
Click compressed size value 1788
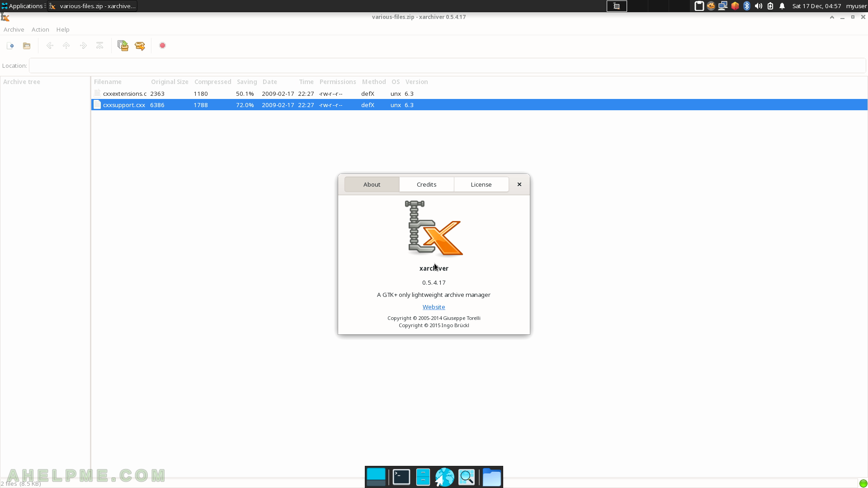[201, 105]
